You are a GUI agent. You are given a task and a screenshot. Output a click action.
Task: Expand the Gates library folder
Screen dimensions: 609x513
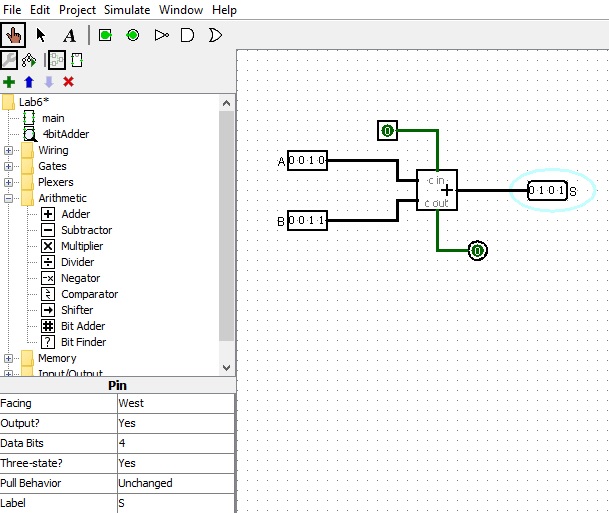(8, 166)
